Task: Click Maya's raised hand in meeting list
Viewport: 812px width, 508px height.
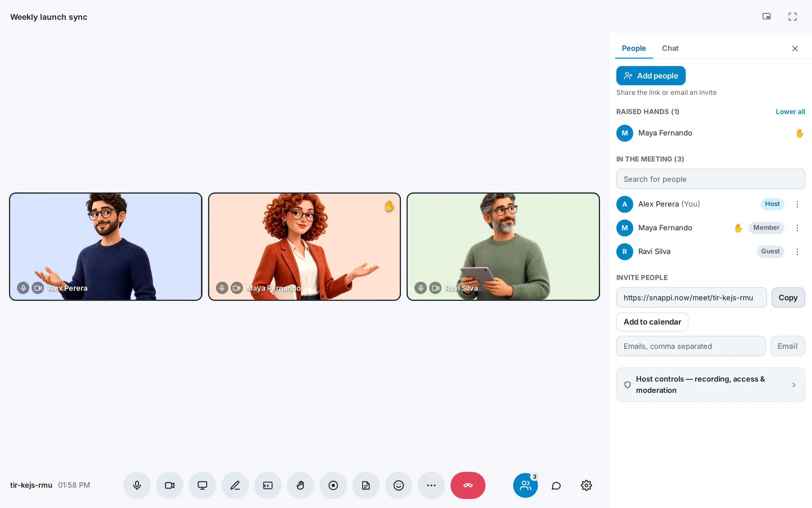Action: tap(738, 228)
